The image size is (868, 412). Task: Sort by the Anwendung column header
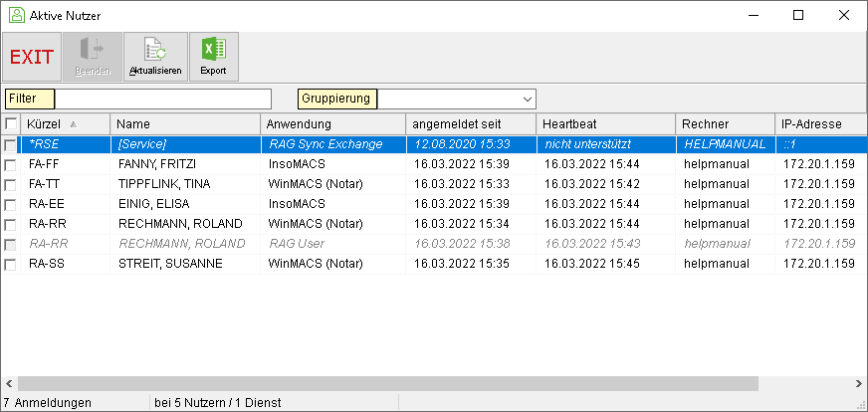point(332,124)
